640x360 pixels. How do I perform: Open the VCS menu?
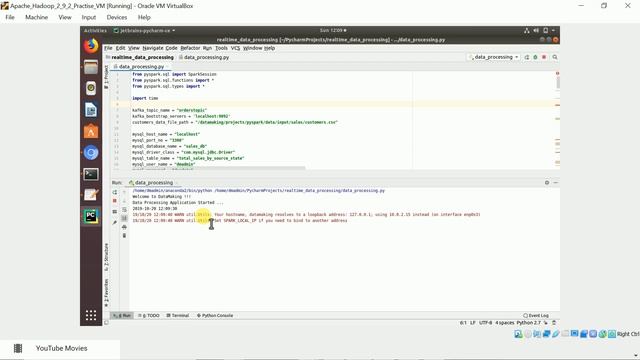(236, 48)
